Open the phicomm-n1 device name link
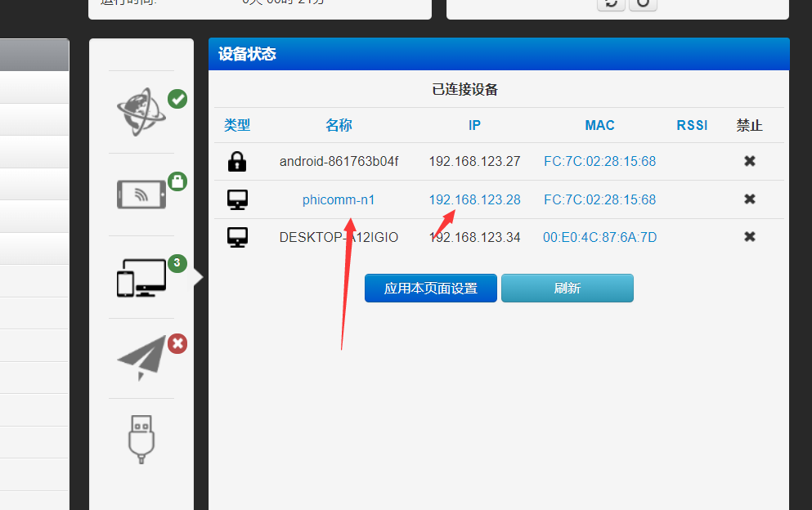The width and height of the screenshot is (812, 510). [339, 200]
